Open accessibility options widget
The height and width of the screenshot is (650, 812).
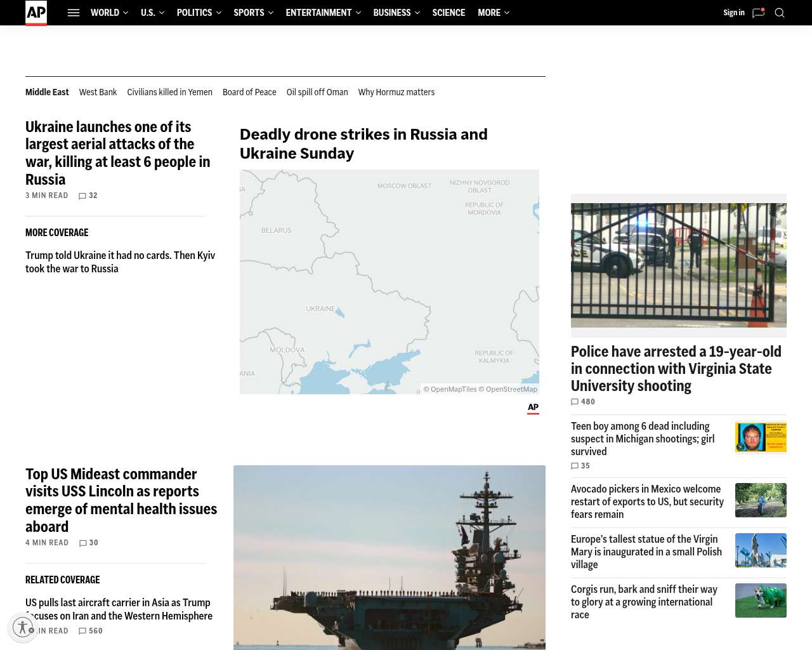click(x=23, y=627)
